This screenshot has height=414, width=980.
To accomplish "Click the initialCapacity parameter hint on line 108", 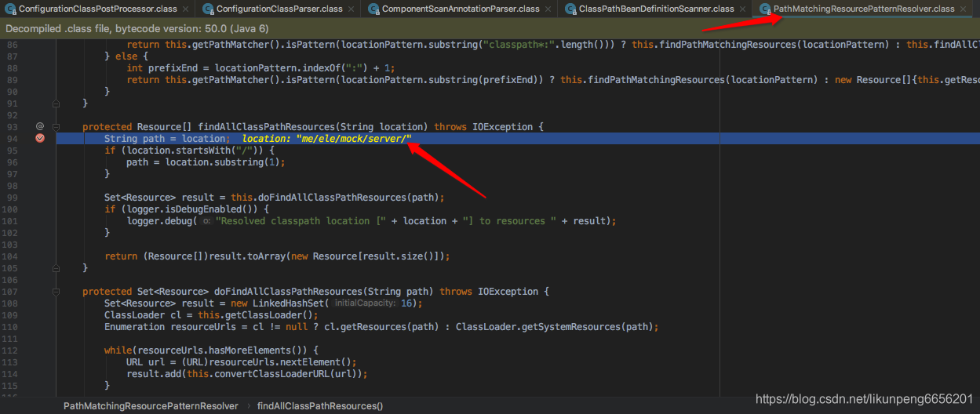I will (x=366, y=303).
